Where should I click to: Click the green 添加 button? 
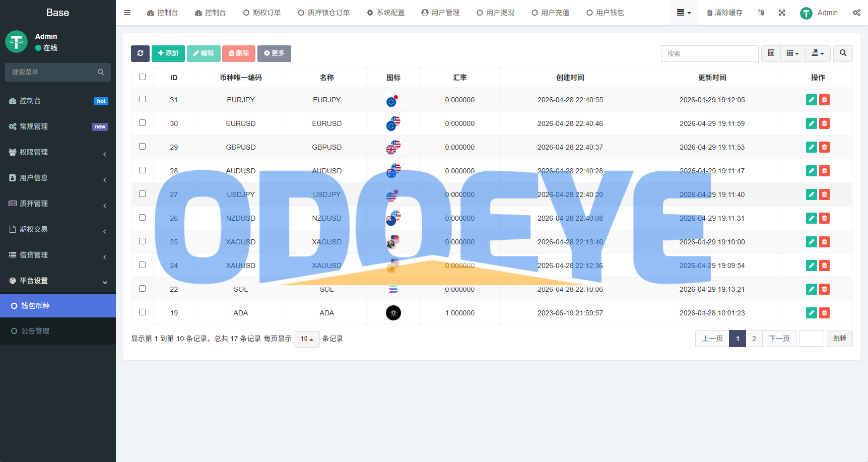click(168, 53)
